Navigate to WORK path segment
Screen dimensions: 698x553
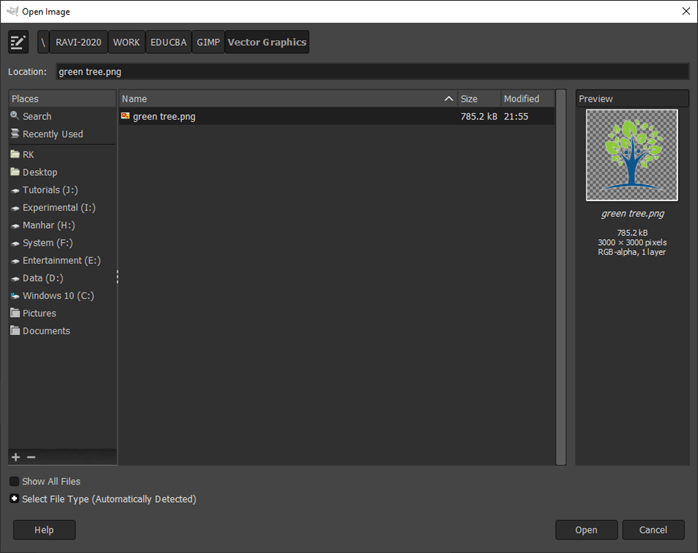[126, 42]
